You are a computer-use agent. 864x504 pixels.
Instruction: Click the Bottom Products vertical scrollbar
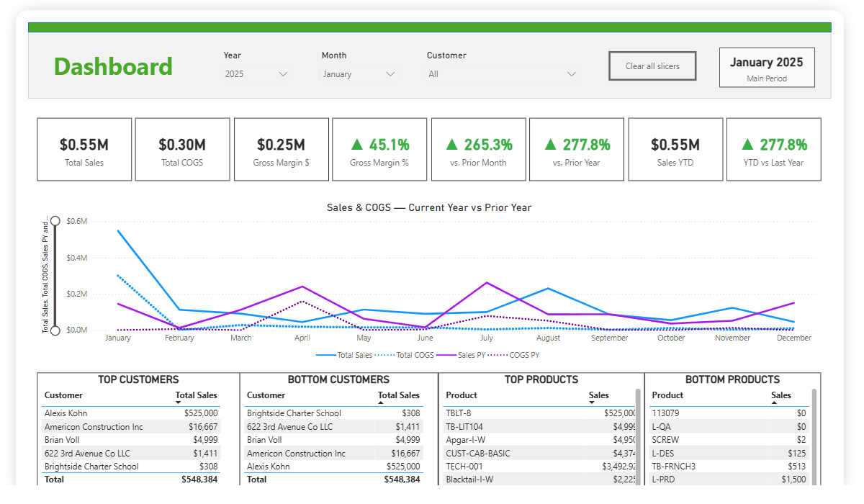click(814, 438)
